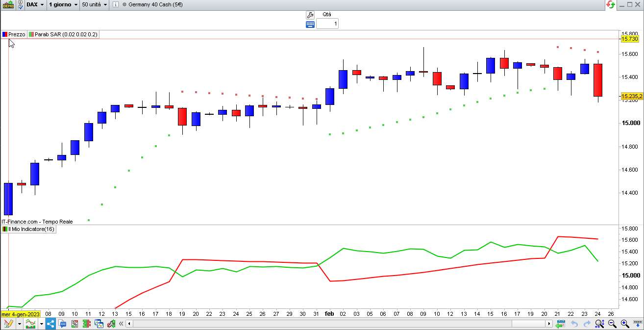Click the chart style indicators icon
The height and width of the screenshot is (330, 644).
pos(30,324)
